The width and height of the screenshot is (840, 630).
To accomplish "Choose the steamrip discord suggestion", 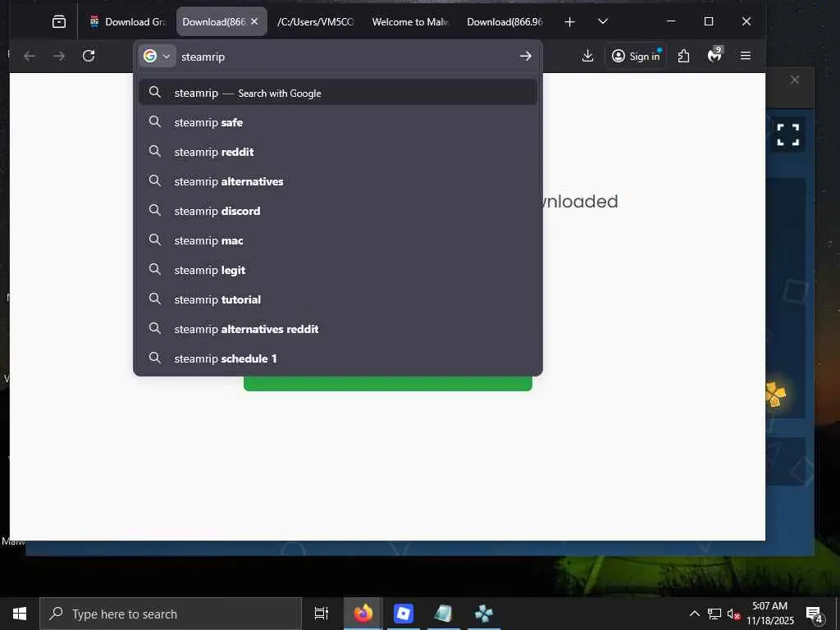I will pos(337,211).
